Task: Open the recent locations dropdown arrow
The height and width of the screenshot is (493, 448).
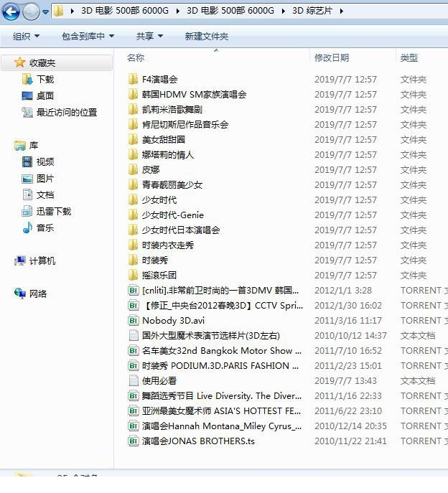Action: click(46, 12)
